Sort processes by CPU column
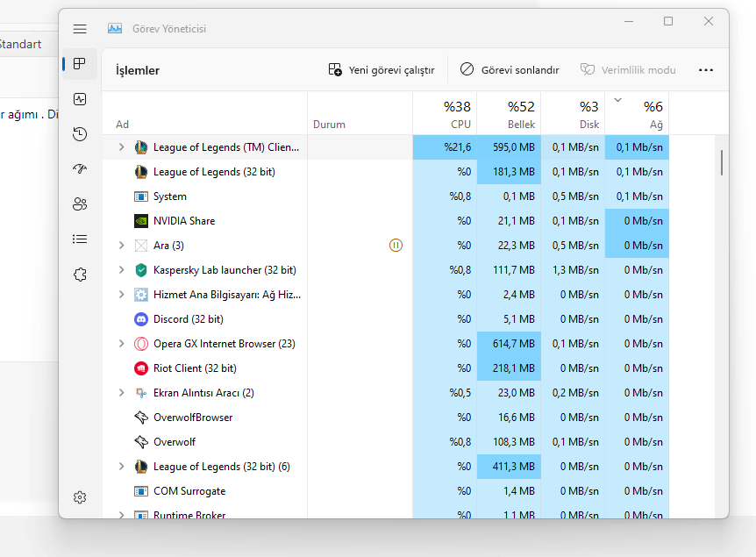Screen dimensions: 756x557 point(445,114)
